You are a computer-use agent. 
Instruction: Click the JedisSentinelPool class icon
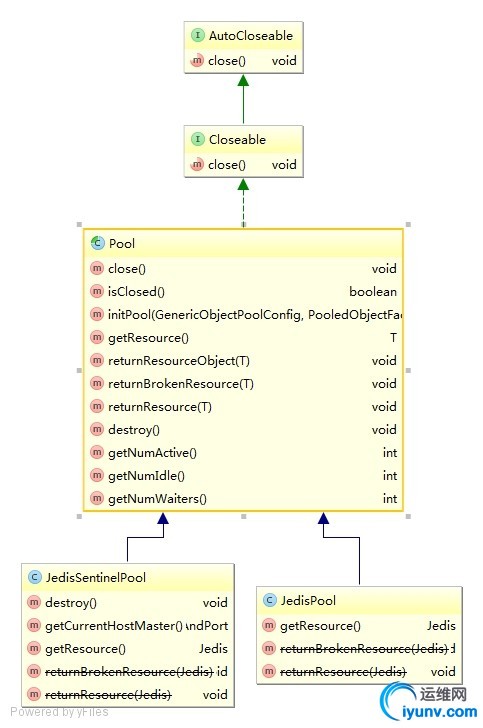pos(35,577)
